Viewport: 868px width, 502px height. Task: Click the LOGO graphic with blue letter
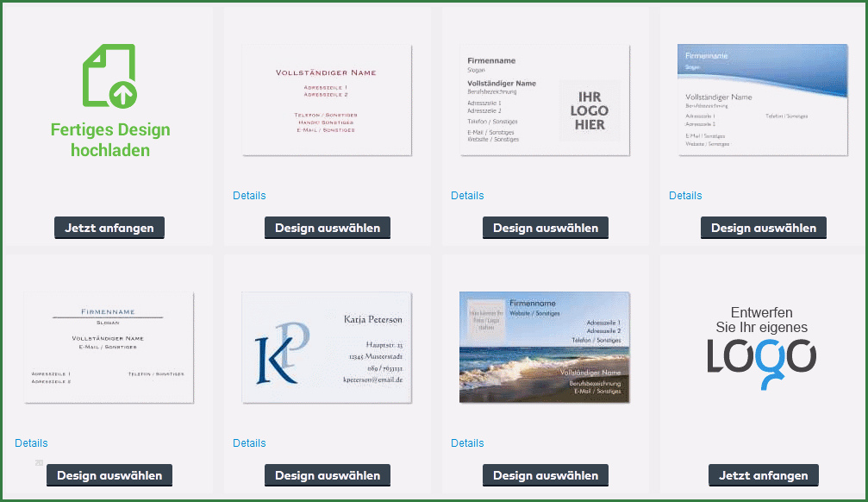pyautogui.click(x=761, y=357)
